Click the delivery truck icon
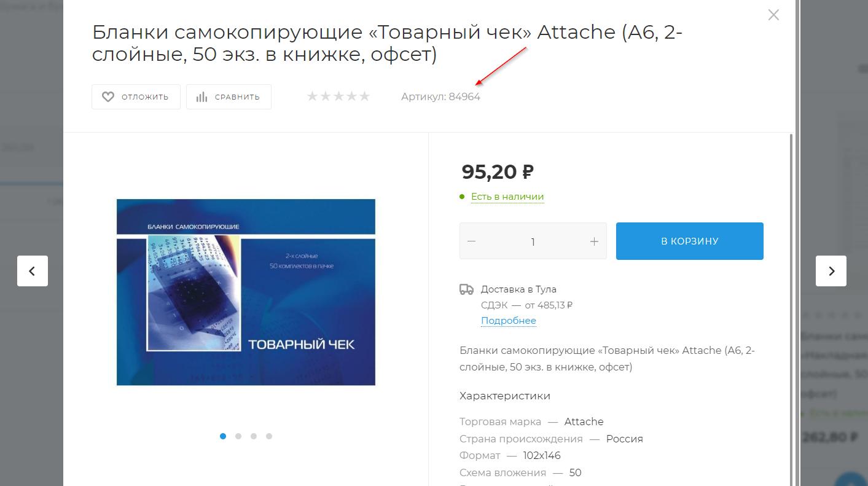 click(467, 289)
